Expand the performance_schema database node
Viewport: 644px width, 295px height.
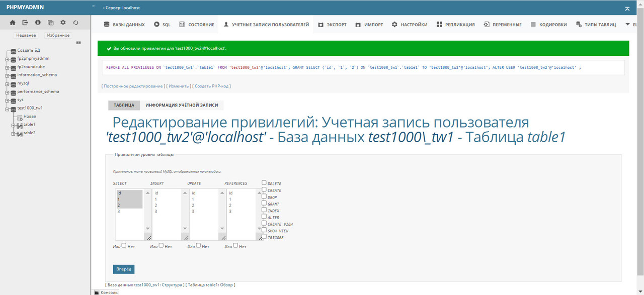(8, 92)
